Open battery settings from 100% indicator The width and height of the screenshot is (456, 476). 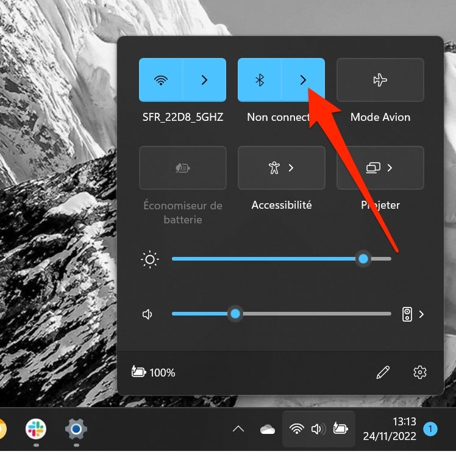(x=154, y=372)
